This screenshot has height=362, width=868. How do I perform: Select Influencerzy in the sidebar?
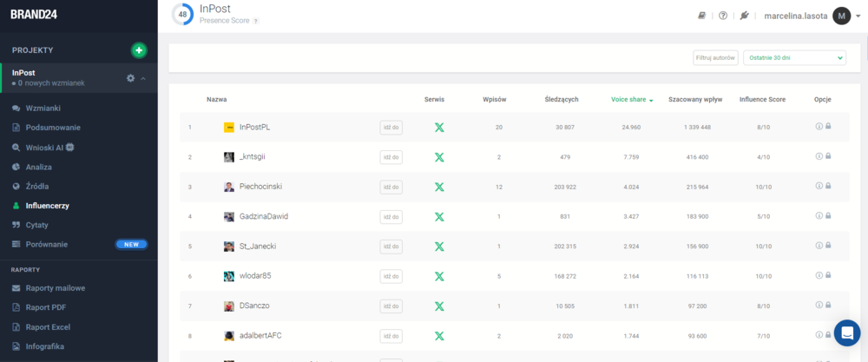(47, 206)
